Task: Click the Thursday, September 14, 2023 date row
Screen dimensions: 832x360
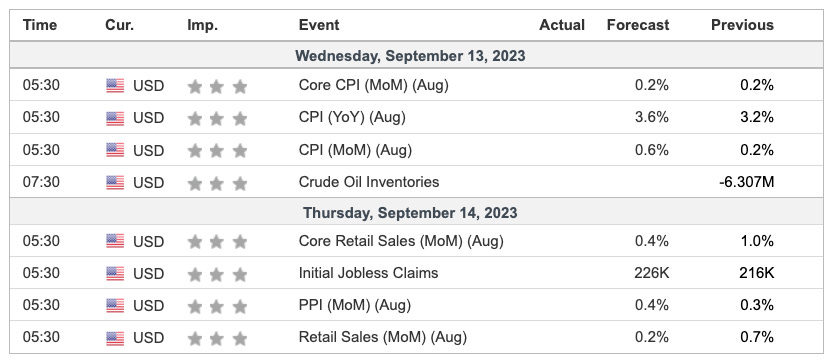Action: [x=417, y=213]
